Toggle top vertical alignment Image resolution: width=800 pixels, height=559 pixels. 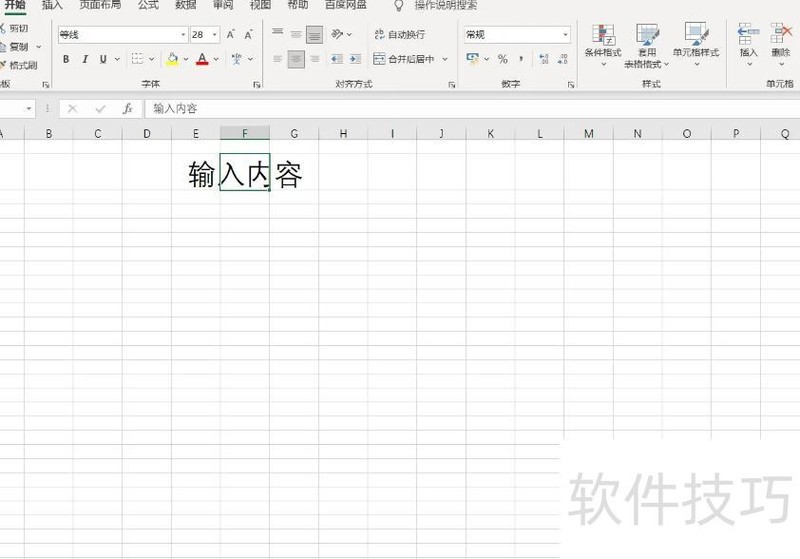[278, 34]
